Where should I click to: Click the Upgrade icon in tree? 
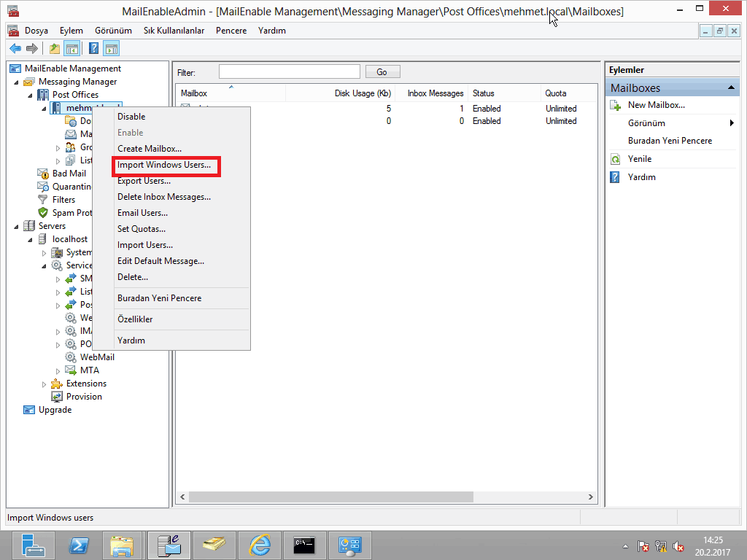coord(29,410)
